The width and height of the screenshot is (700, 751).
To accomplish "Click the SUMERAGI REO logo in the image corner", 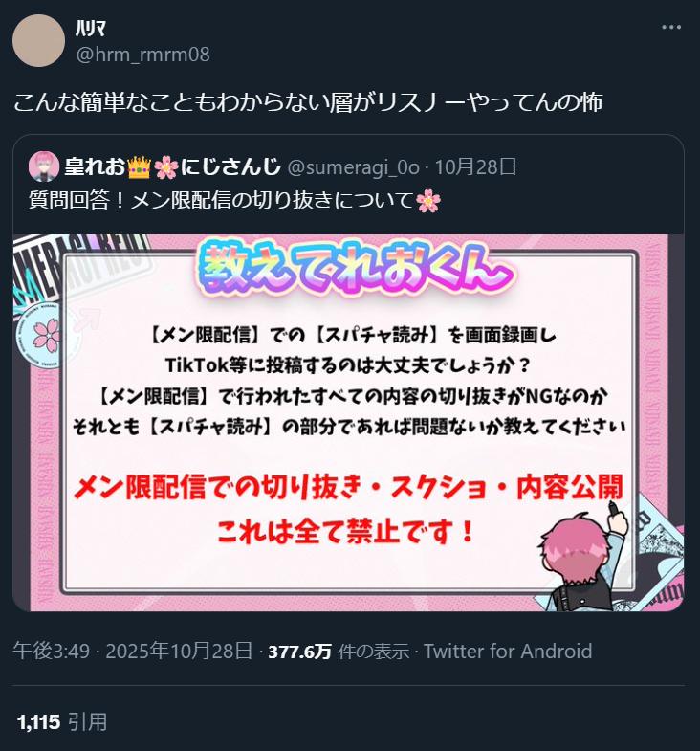I will [x=81, y=267].
